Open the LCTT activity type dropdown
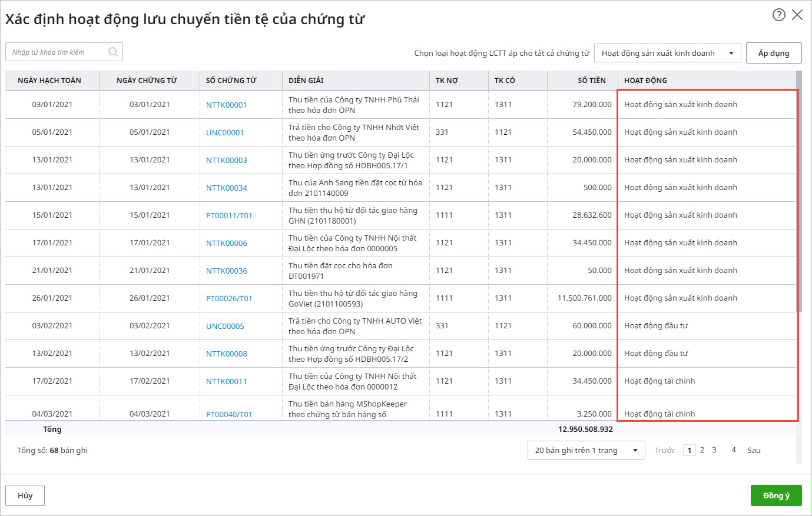The height and width of the screenshot is (516, 812). [667, 53]
